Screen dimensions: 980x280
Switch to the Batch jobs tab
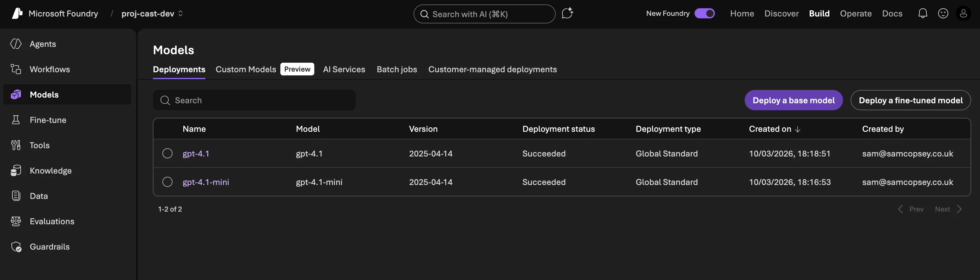pos(397,70)
